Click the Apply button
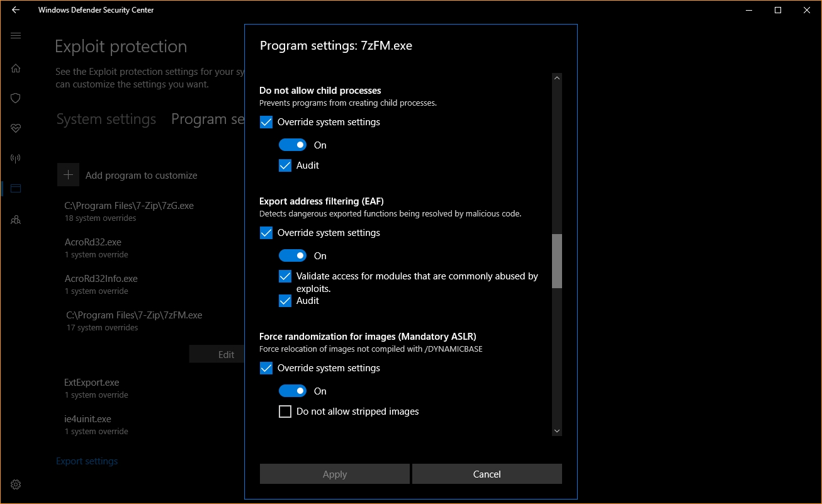The height and width of the screenshot is (504, 822). [335, 474]
